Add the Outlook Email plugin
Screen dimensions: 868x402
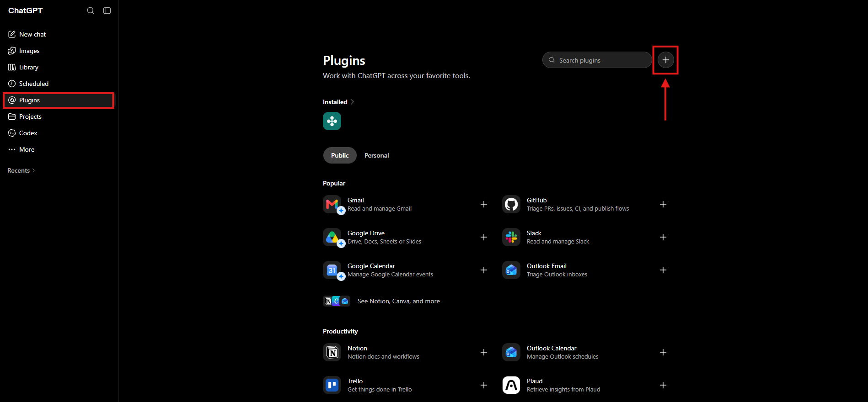pyautogui.click(x=663, y=270)
